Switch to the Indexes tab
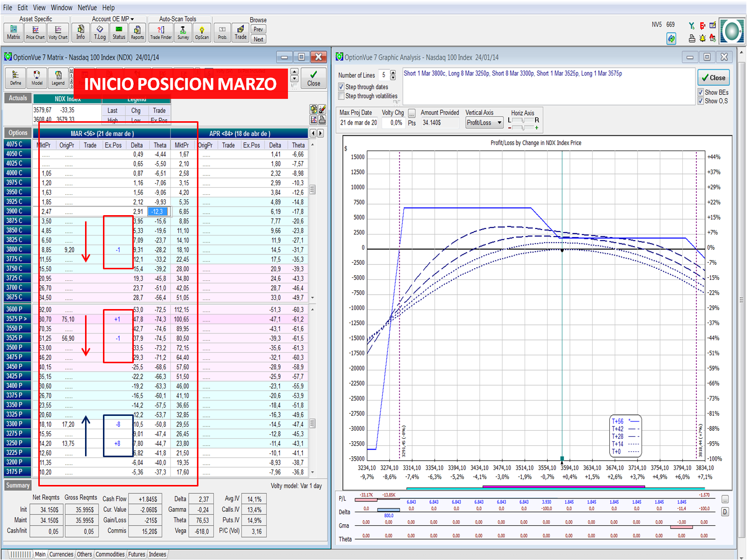This screenshot has width=747, height=560. tap(158, 555)
